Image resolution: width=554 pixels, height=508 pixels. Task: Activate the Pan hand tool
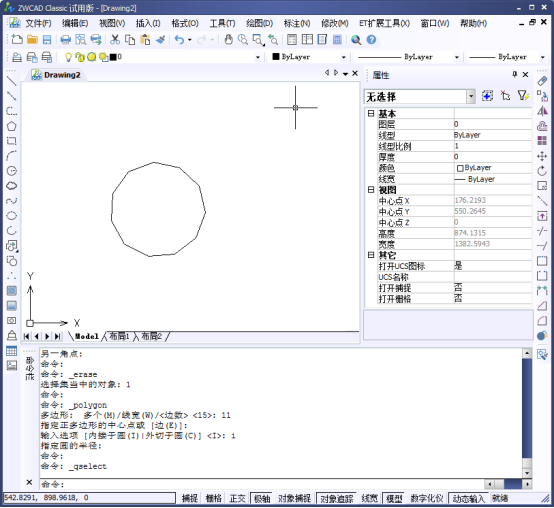(229, 40)
